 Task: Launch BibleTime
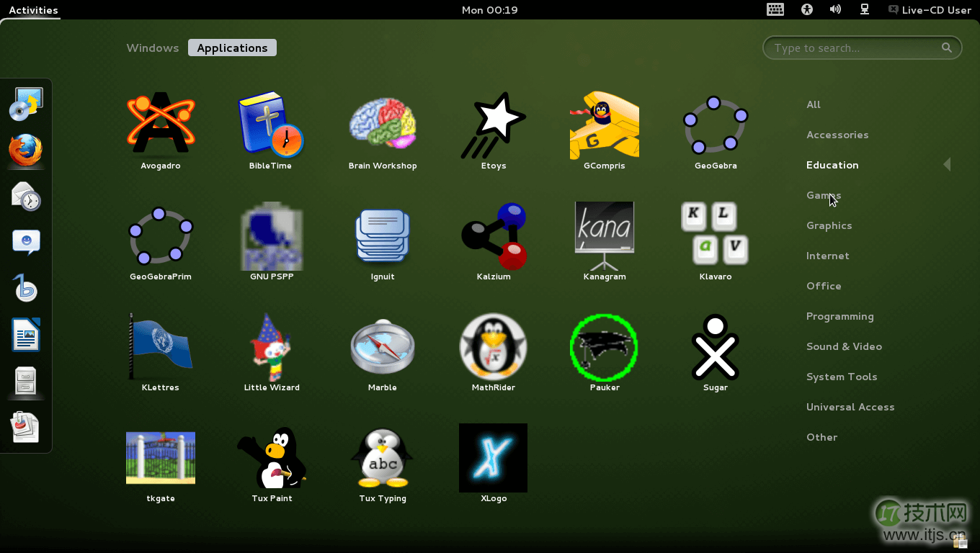tap(271, 130)
